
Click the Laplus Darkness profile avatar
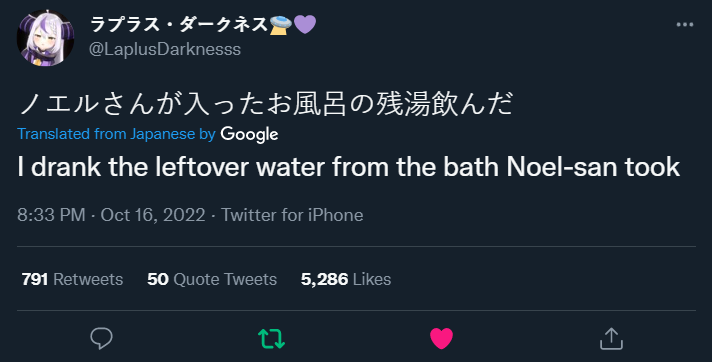click(x=45, y=38)
